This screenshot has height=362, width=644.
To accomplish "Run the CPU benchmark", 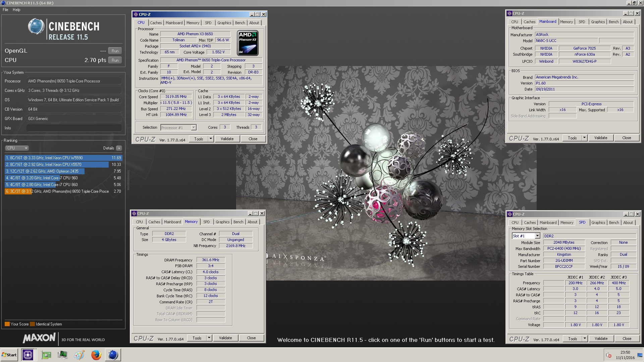I will click(x=115, y=60).
